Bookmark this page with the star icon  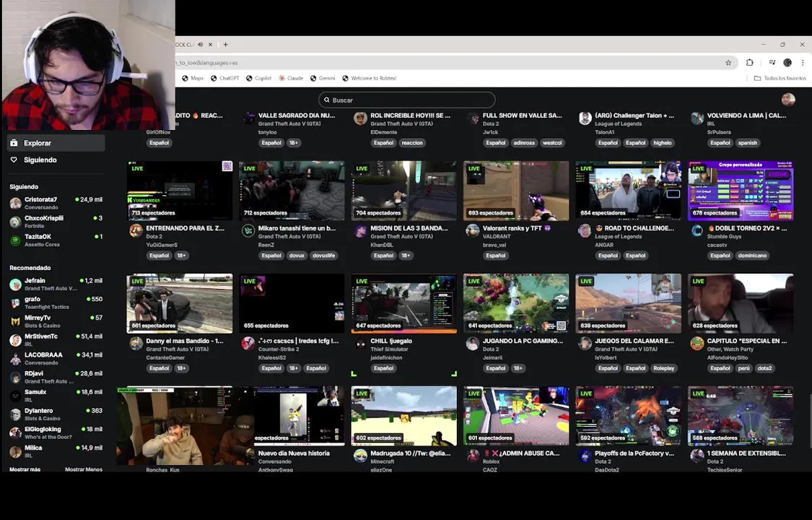coord(728,63)
